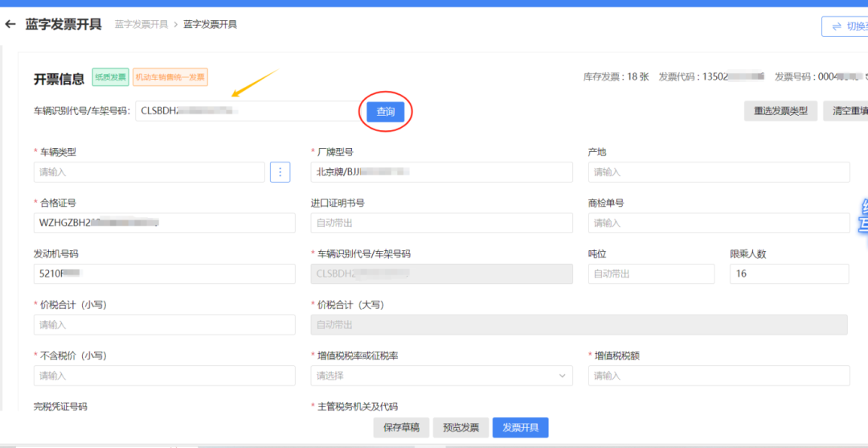Image resolution: width=868 pixels, height=448 pixels.
Task: Click the 车辆类型 input field
Action: (x=149, y=172)
